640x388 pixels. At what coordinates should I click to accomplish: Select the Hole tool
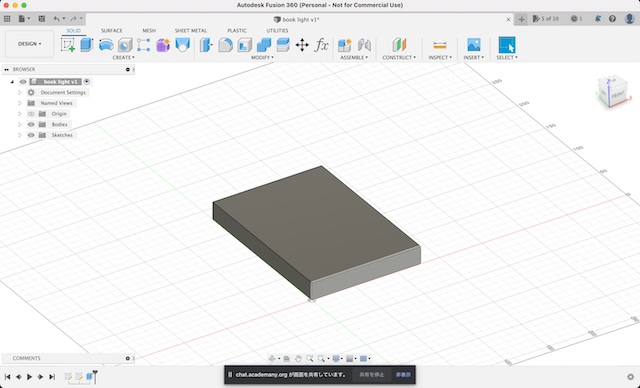coord(125,45)
